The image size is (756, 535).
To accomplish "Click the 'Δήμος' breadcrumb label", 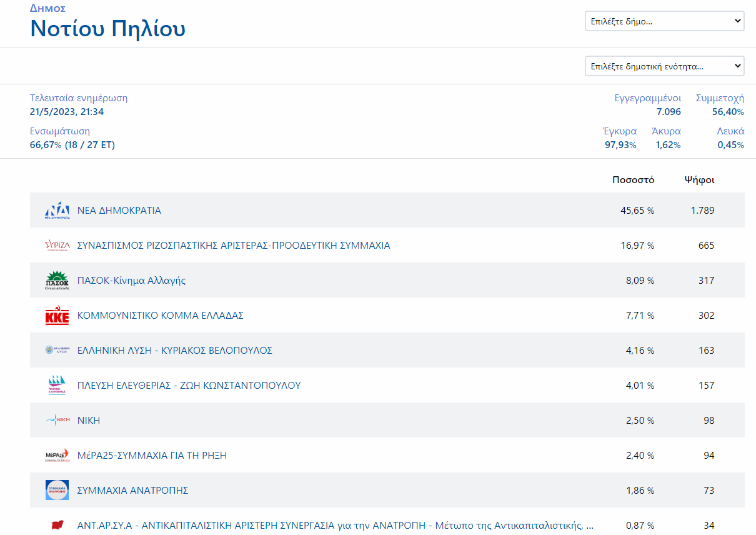I will [47, 8].
